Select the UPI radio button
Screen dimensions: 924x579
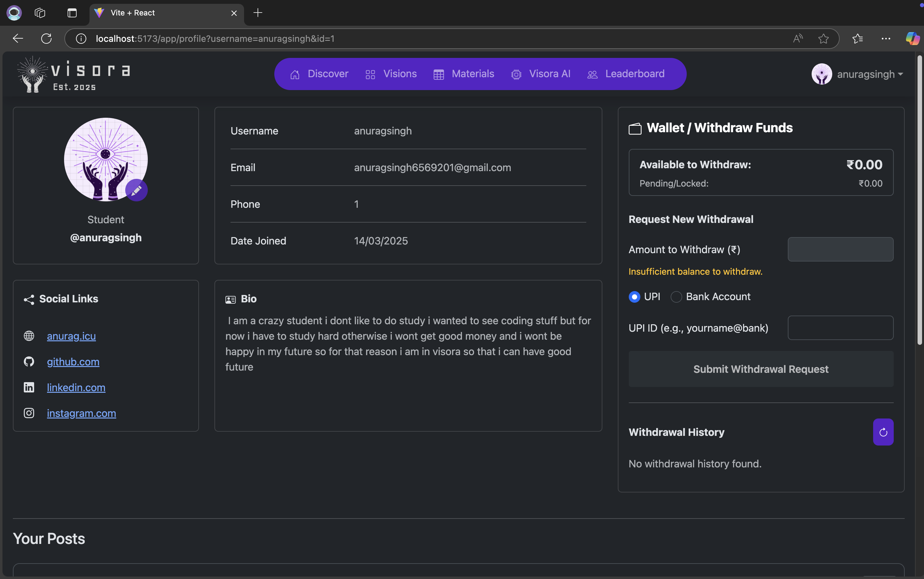pos(634,297)
